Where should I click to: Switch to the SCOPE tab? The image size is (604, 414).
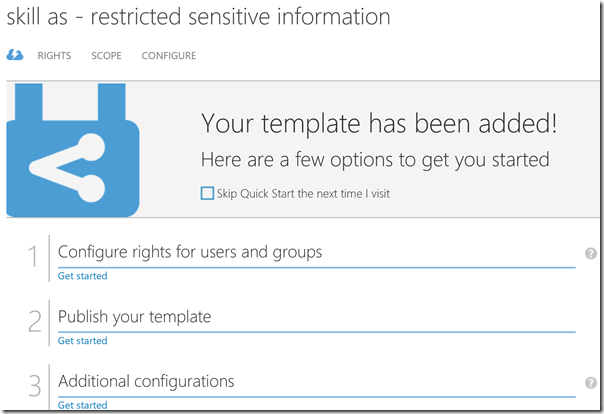[106, 56]
